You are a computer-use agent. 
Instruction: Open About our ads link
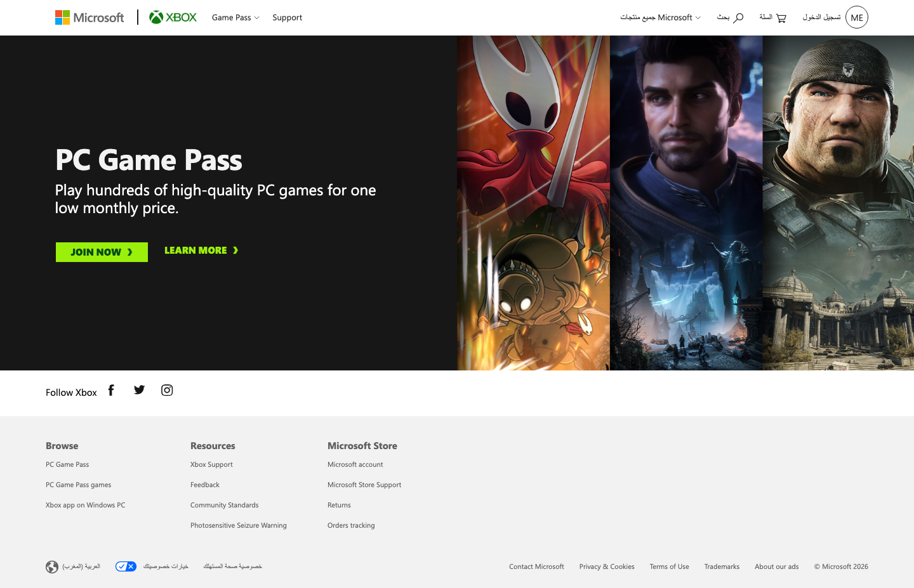pyautogui.click(x=777, y=566)
